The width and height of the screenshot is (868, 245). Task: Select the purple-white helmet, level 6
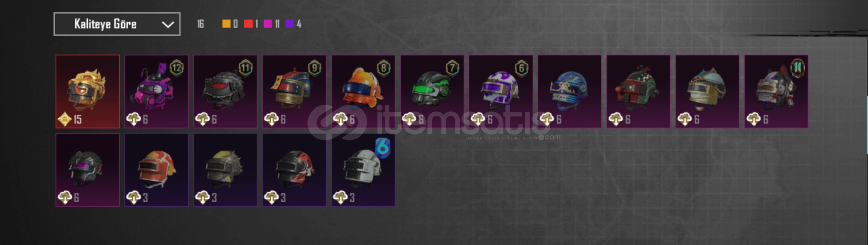(x=501, y=92)
